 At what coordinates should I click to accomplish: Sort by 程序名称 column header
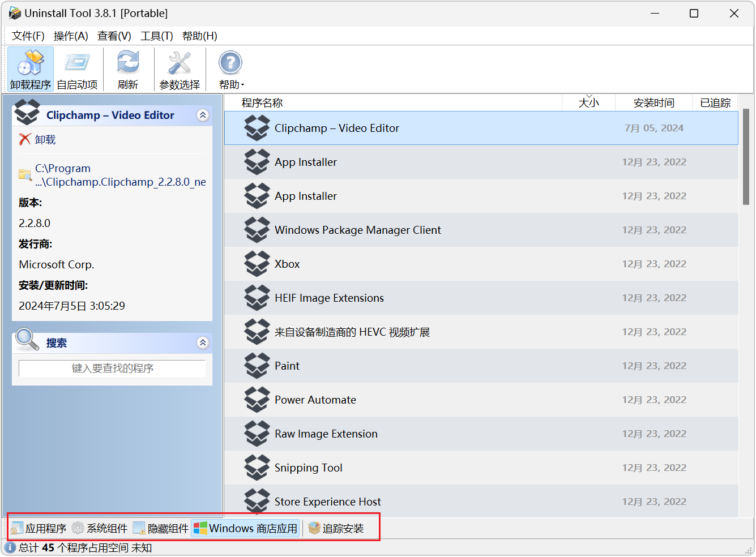click(393, 103)
